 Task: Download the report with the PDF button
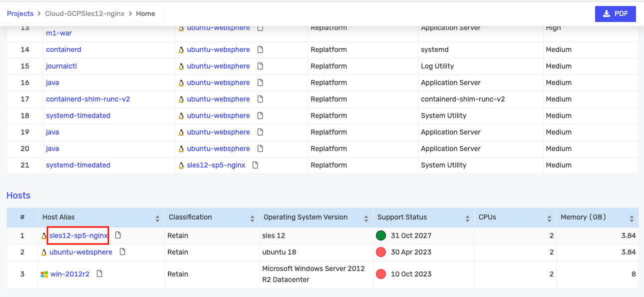click(x=615, y=14)
